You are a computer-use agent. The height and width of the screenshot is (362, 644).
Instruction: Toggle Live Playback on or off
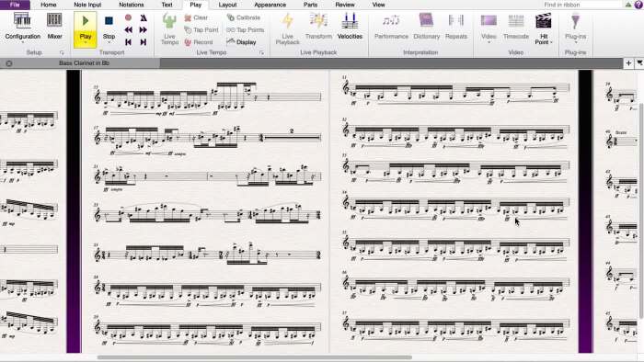[x=287, y=28]
